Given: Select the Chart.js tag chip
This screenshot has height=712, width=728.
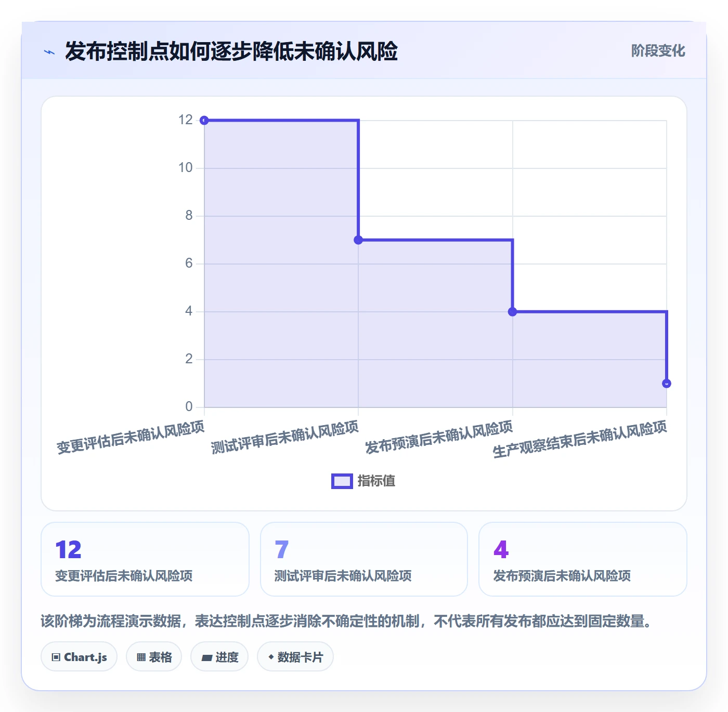Looking at the screenshot, I should click(x=79, y=657).
